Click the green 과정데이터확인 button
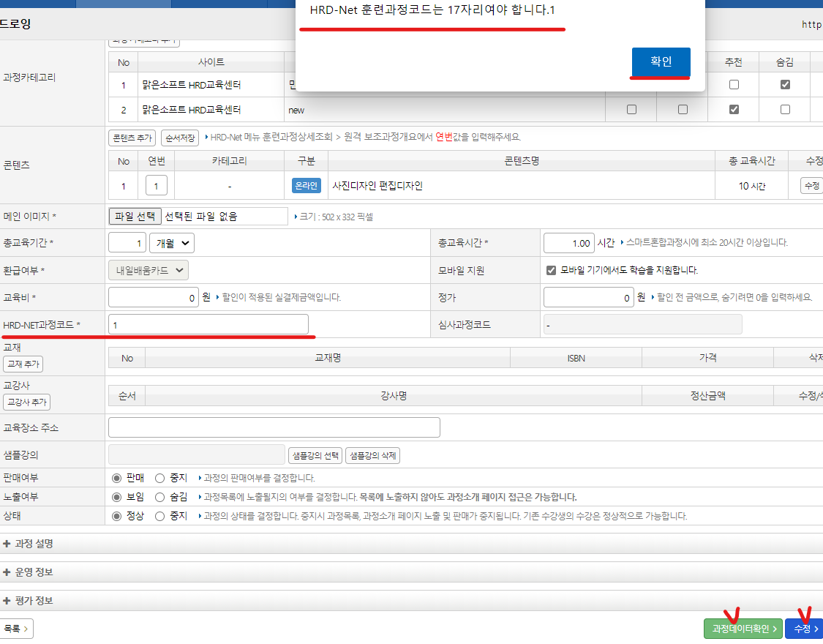Screen dimensions: 823x644 743,629
